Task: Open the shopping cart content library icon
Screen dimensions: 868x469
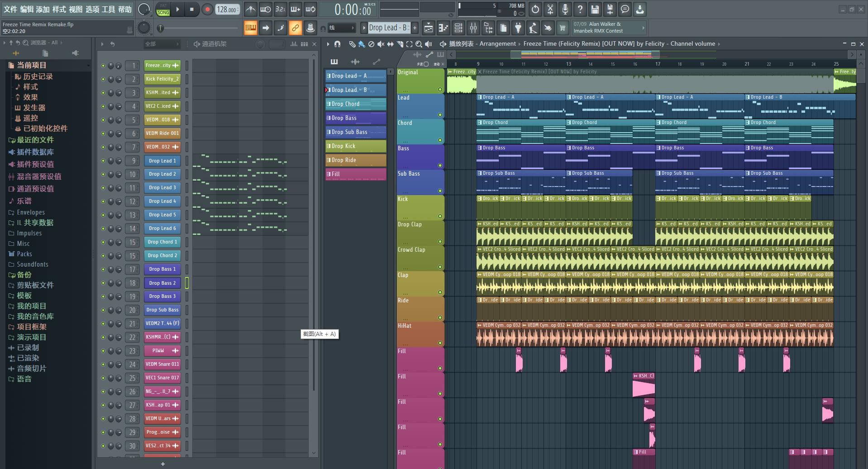Action: [x=563, y=28]
